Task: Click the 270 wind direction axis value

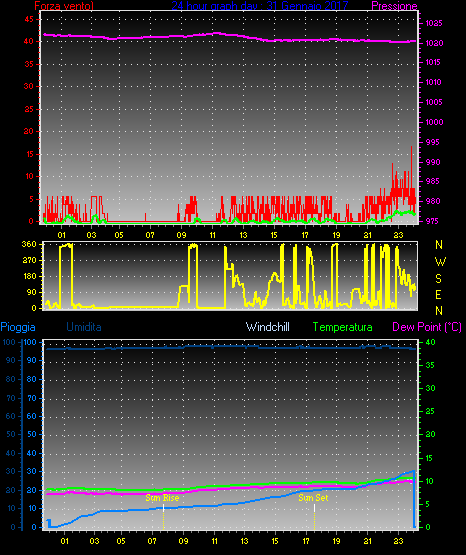Action: (29, 261)
